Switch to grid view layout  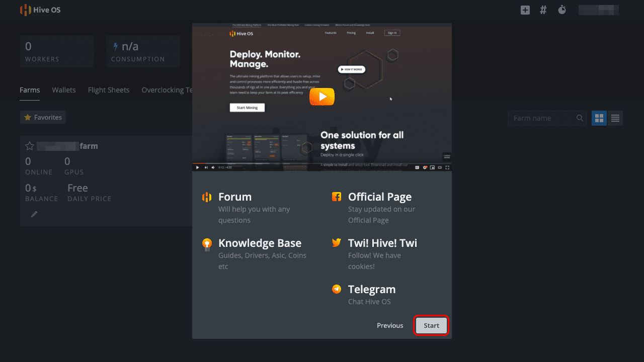pyautogui.click(x=599, y=118)
